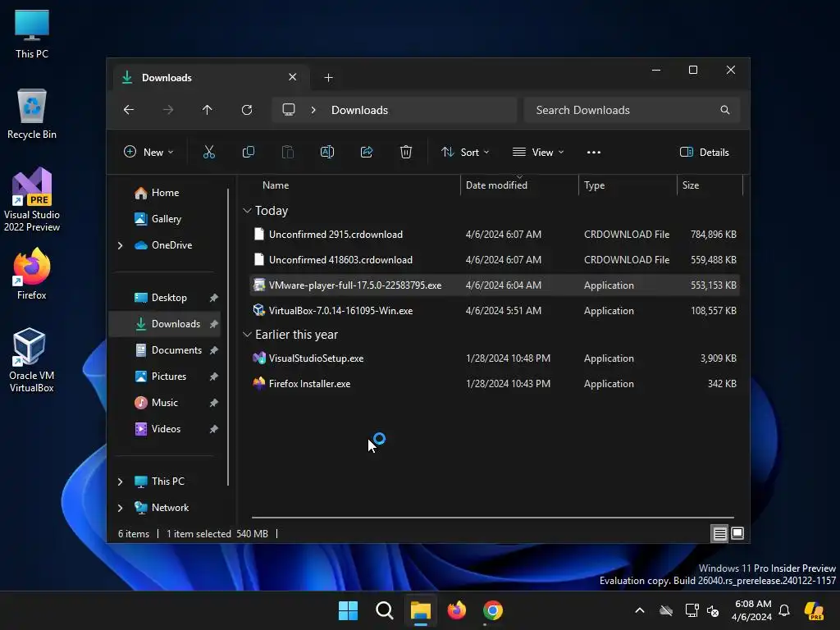
Task: Go back with the left arrow
Action: 129,110
